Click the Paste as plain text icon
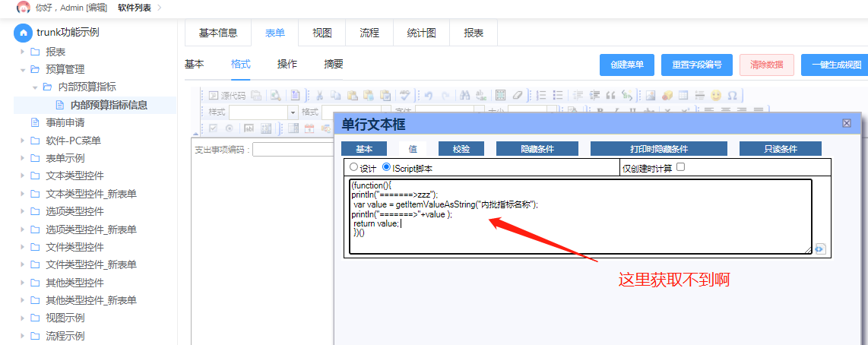Viewport: 868px width, 345px height. [x=368, y=95]
